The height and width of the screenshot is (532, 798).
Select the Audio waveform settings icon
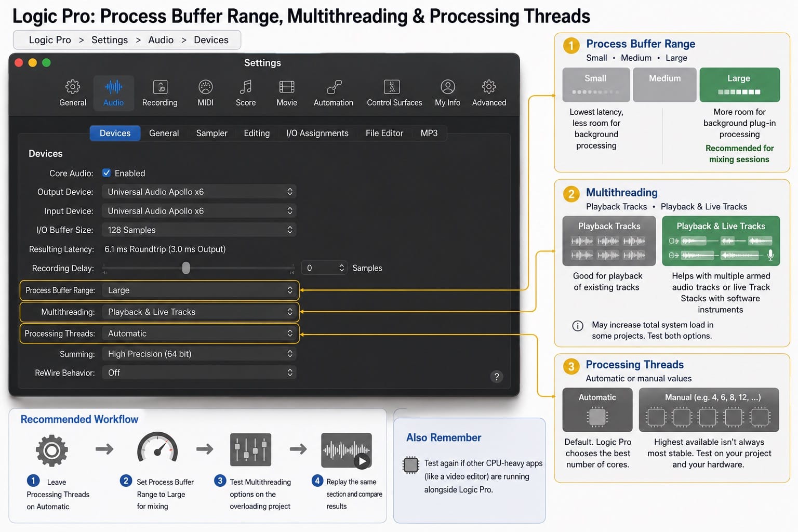point(113,87)
